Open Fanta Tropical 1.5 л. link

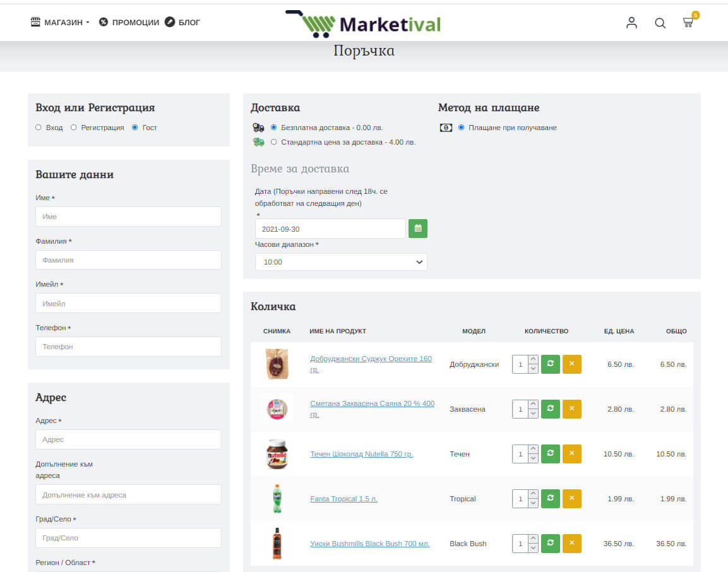pos(343,499)
